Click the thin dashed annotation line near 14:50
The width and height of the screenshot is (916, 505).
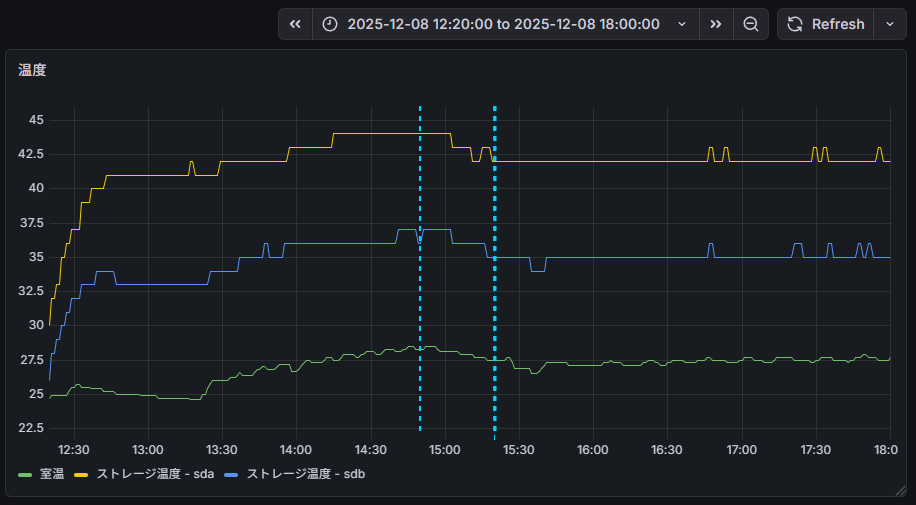coord(420,269)
